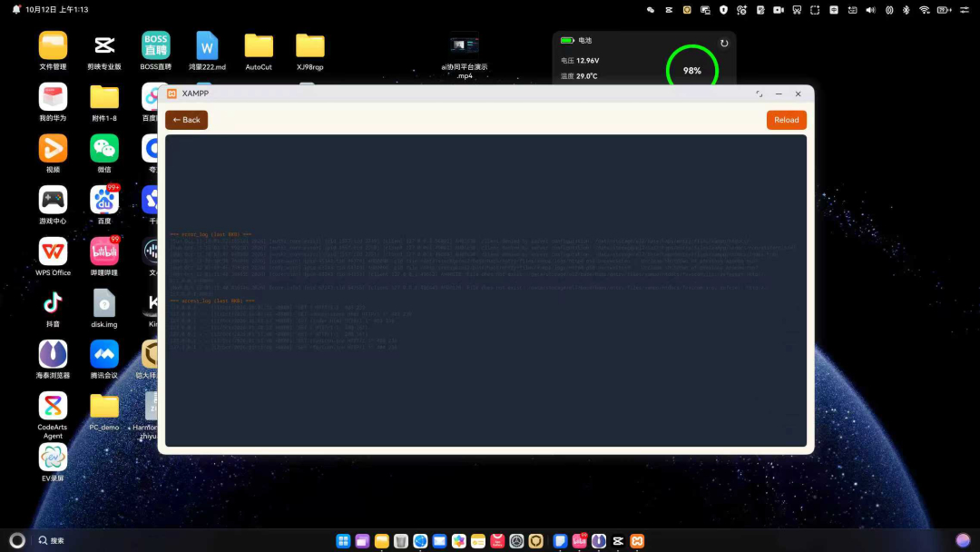This screenshot has width=980, height=552.
Task: Go back using the XAMPP Back button
Action: pyautogui.click(x=186, y=120)
